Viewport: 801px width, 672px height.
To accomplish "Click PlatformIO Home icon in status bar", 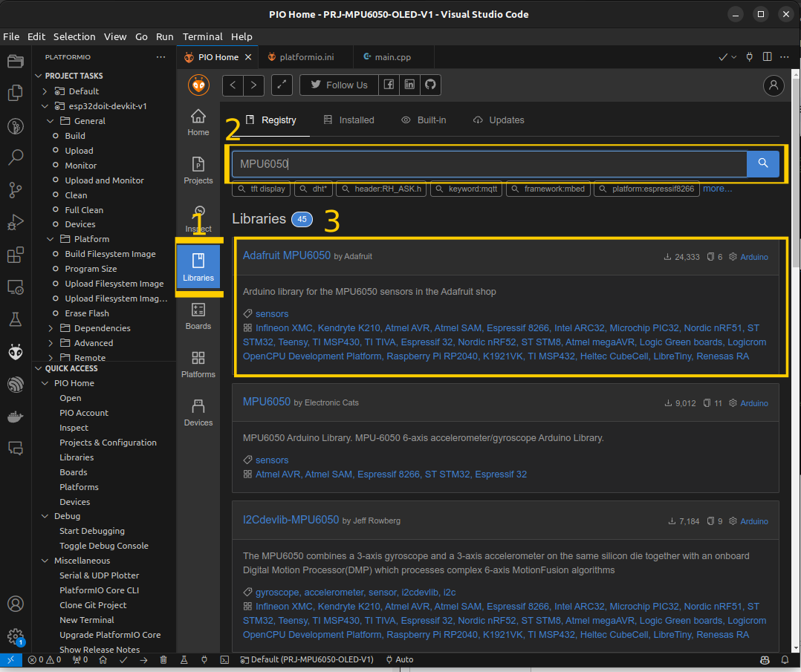I will [103, 659].
